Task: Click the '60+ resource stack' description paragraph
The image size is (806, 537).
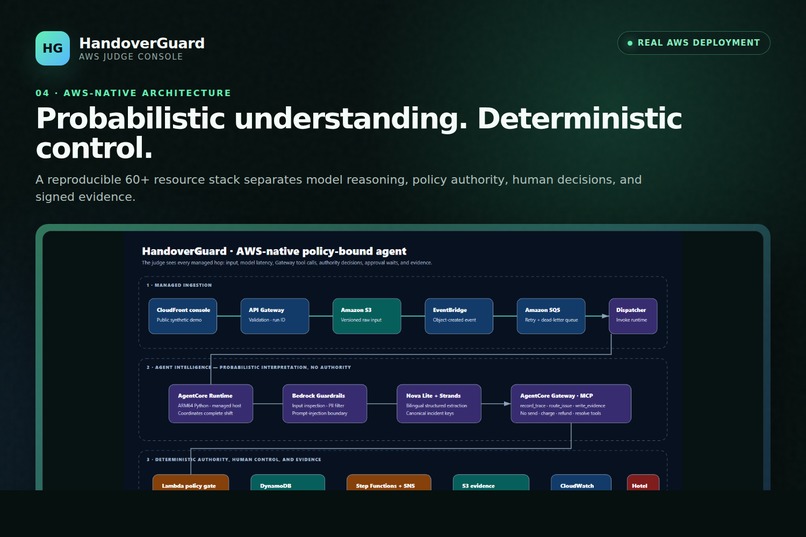Action: [x=338, y=188]
